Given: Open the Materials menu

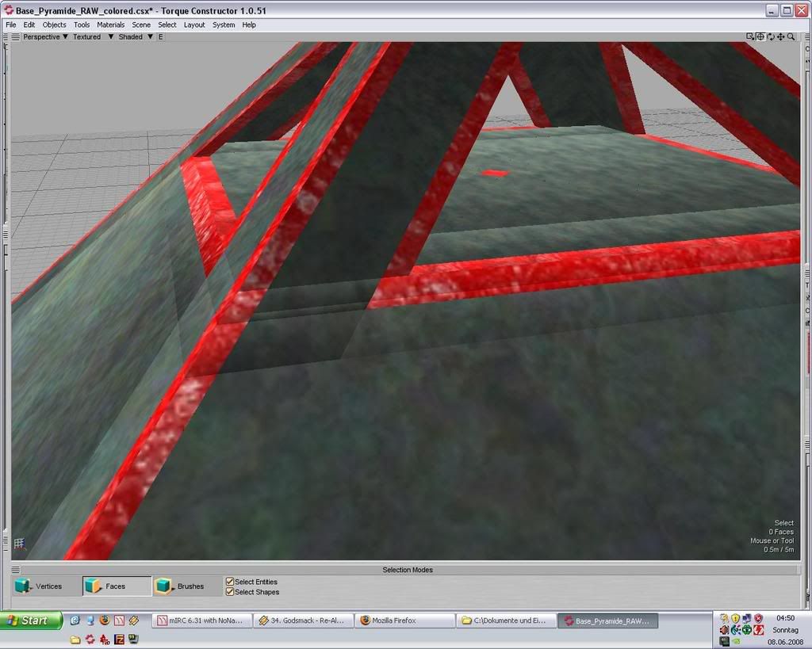Looking at the screenshot, I should (x=110, y=25).
